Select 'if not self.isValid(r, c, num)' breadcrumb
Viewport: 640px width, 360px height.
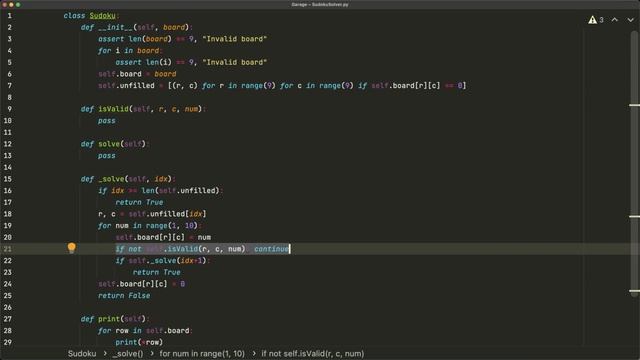pyautogui.click(x=313, y=353)
